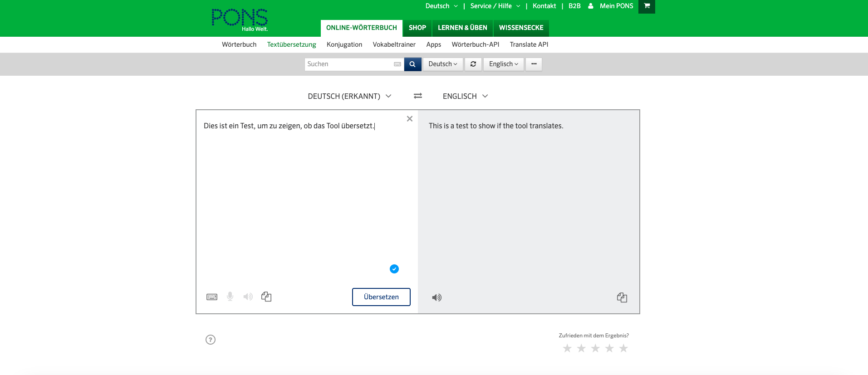868x375 pixels.
Task: Select the ONLINE-WÖRTERBUCH tab
Action: pyautogui.click(x=362, y=28)
